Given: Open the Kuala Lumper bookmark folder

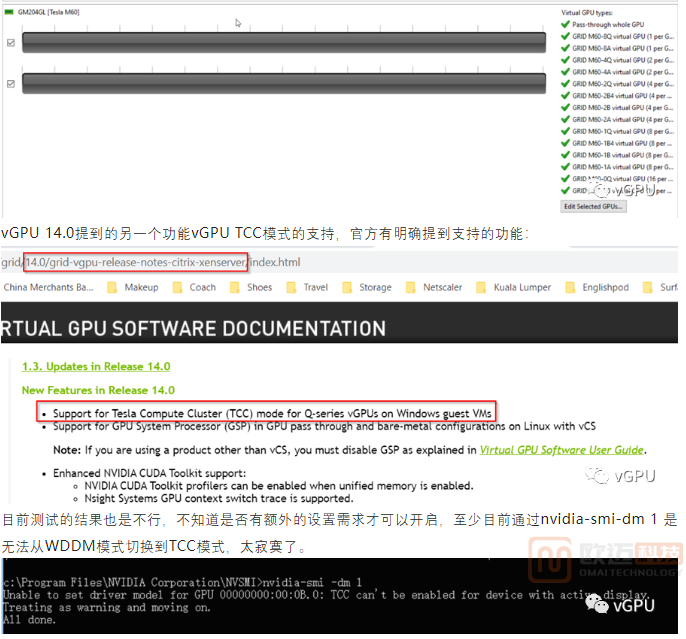Looking at the screenshot, I should pyautogui.click(x=514, y=287).
